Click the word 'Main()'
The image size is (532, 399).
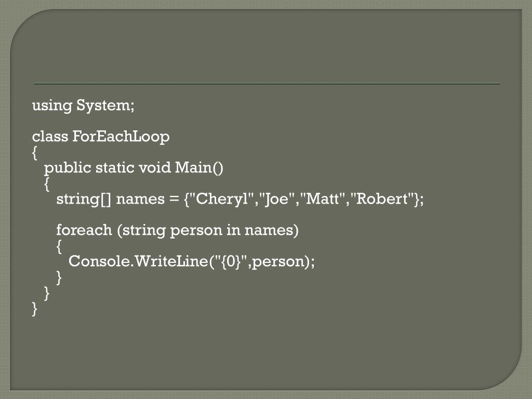[x=199, y=168]
